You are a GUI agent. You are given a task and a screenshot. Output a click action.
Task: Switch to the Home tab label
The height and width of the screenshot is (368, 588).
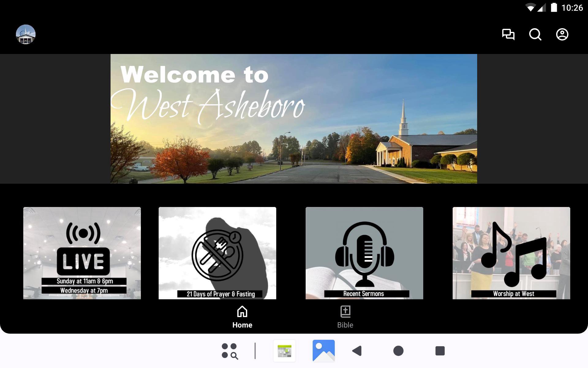click(242, 325)
